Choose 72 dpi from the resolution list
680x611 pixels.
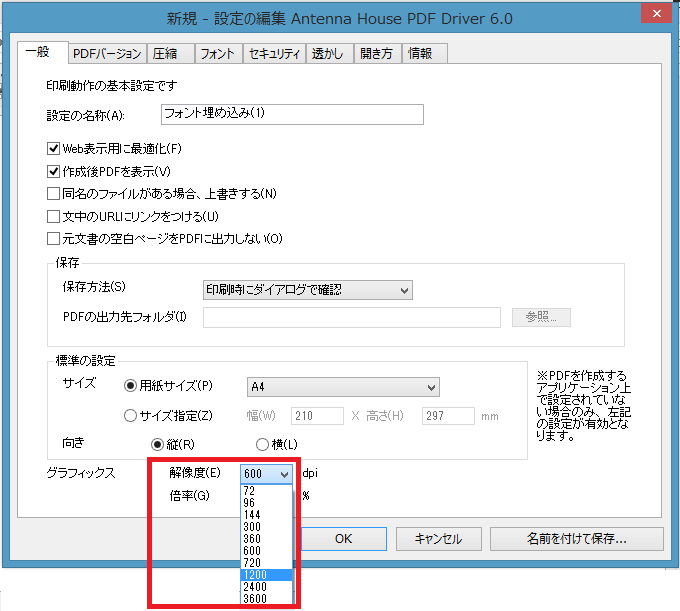(x=266, y=491)
